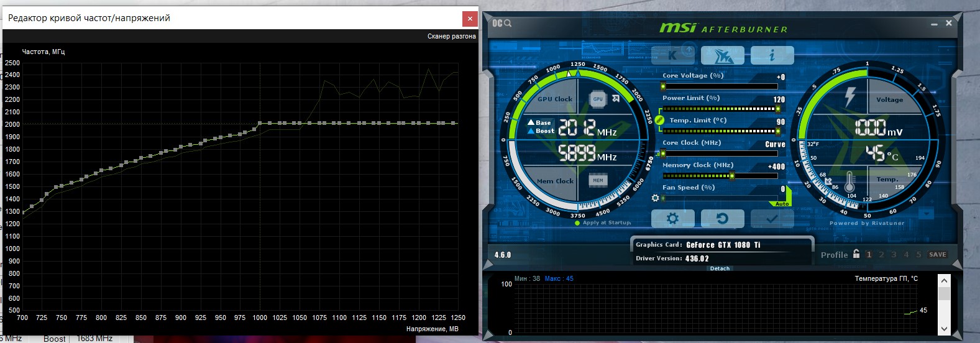Click the 120 Power Limit value
Viewport: 980px width, 343px height.
pyautogui.click(x=779, y=99)
